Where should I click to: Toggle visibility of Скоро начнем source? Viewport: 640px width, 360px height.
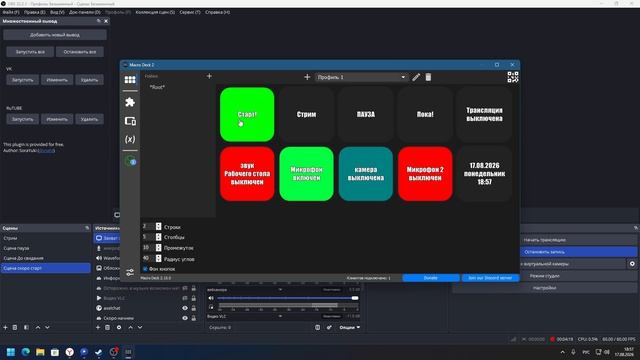tap(185, 318)
